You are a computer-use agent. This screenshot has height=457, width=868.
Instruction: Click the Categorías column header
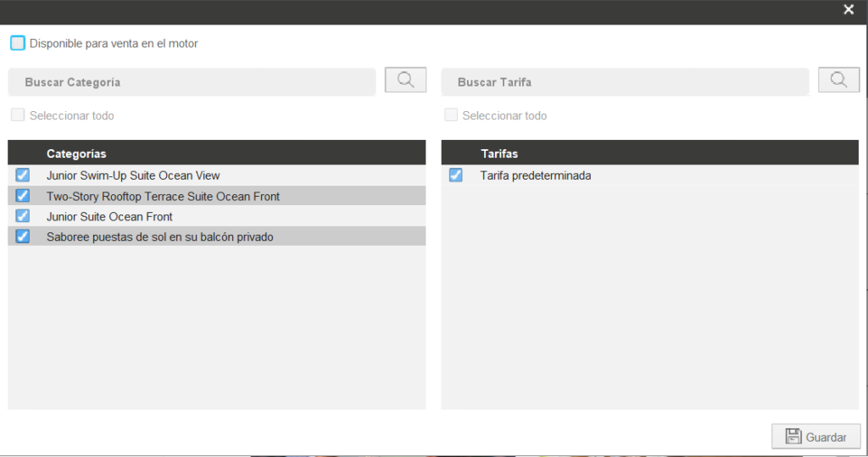(76, 153)
